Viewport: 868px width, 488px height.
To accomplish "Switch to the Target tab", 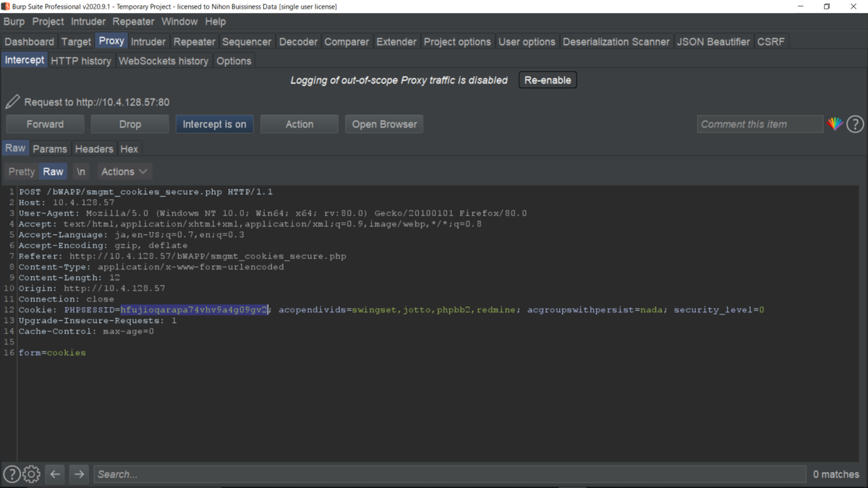I will [76, 41].
